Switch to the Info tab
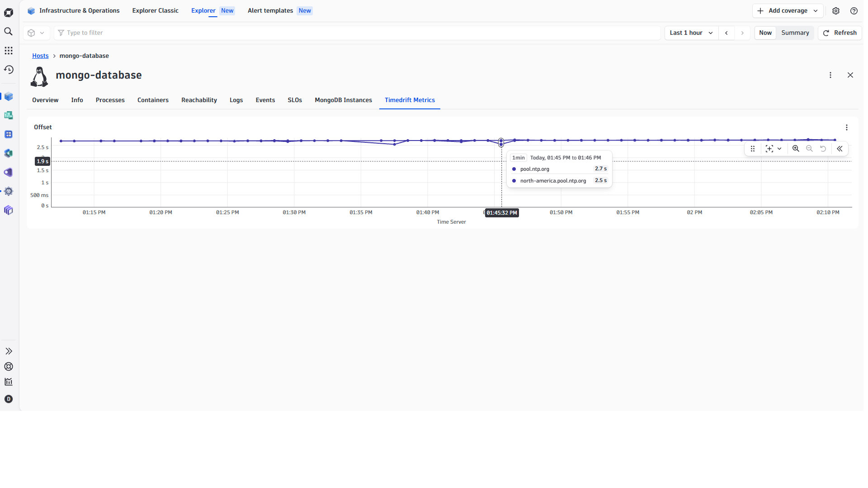Screen dimensions: 868x488 click(x=77, y=100)
